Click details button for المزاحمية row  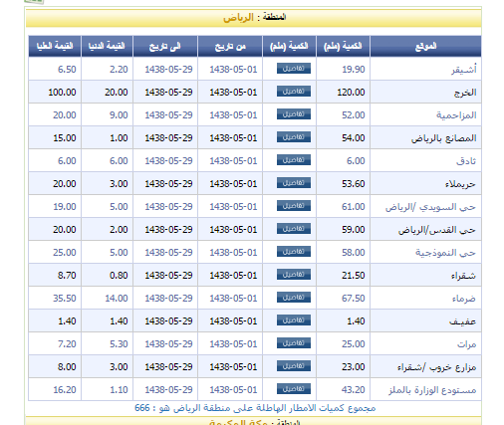pyautogui.click(x=294, y=114)
